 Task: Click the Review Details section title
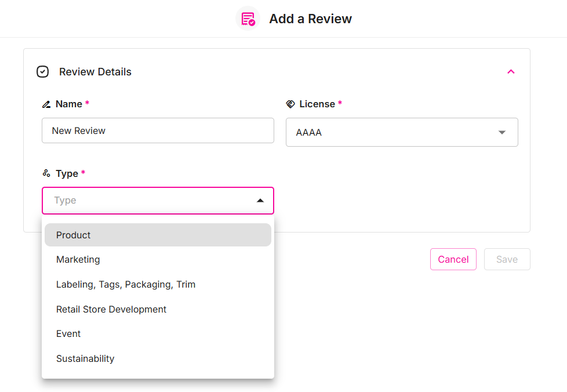95,72
